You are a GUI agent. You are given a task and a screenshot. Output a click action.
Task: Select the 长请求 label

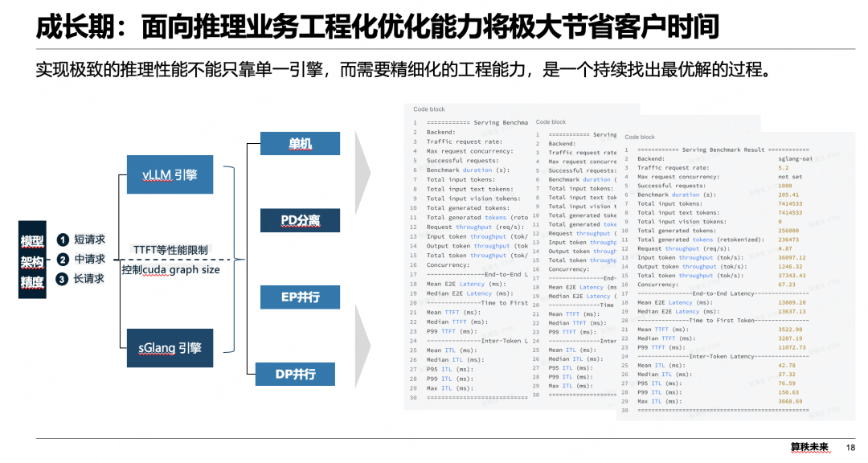click(x=89, y=278)
